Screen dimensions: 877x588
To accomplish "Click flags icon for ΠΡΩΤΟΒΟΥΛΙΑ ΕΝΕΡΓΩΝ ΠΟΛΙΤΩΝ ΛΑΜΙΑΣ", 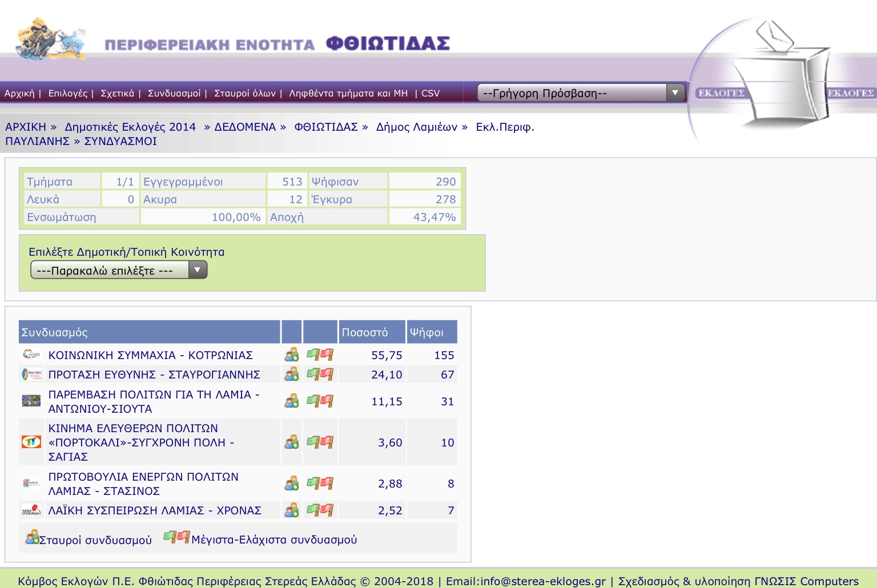I will pyautogui.click(x=320, y=483).
